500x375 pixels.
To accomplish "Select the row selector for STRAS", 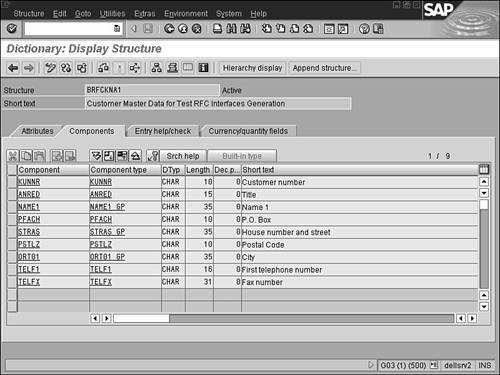I will [12, 232].
